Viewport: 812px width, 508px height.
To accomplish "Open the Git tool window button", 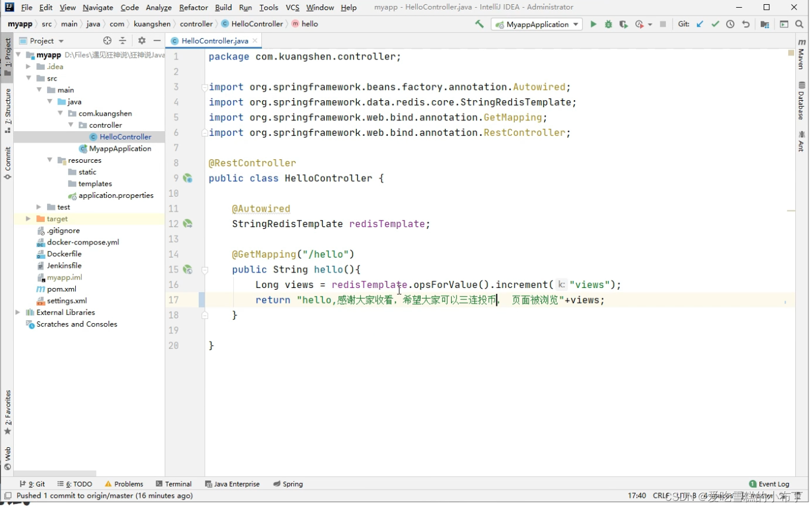I will tap(32, 484).
